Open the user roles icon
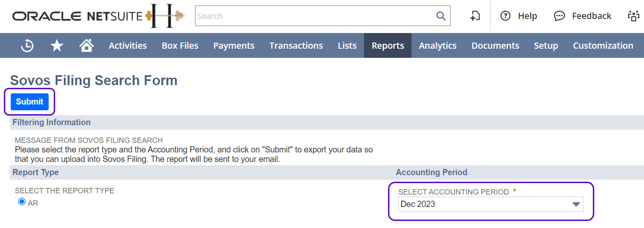644x228 pixels. pyautogui.click(x=633, y=16)
